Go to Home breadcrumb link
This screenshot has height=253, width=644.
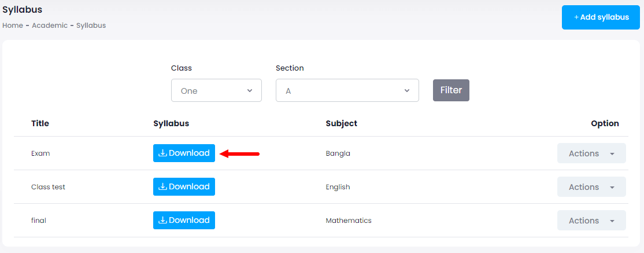point(13,25)
